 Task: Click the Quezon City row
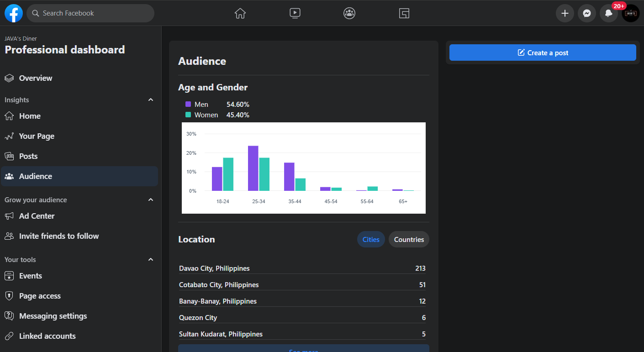(302, 318)
